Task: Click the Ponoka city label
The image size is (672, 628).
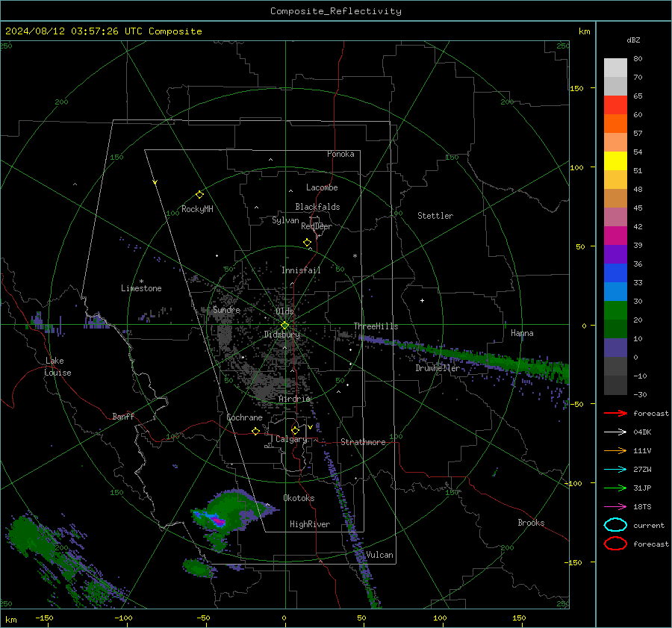Action: coord(340,154)
